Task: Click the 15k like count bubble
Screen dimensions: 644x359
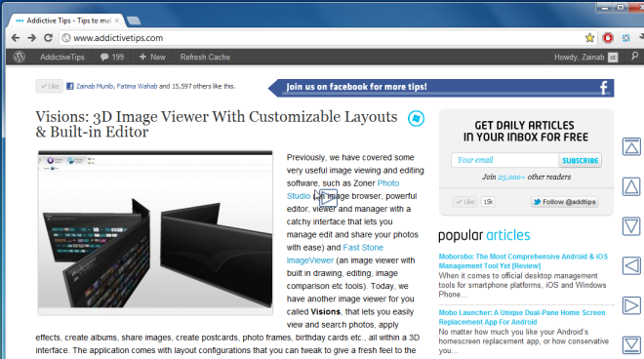Action: (x=488, y=202)
